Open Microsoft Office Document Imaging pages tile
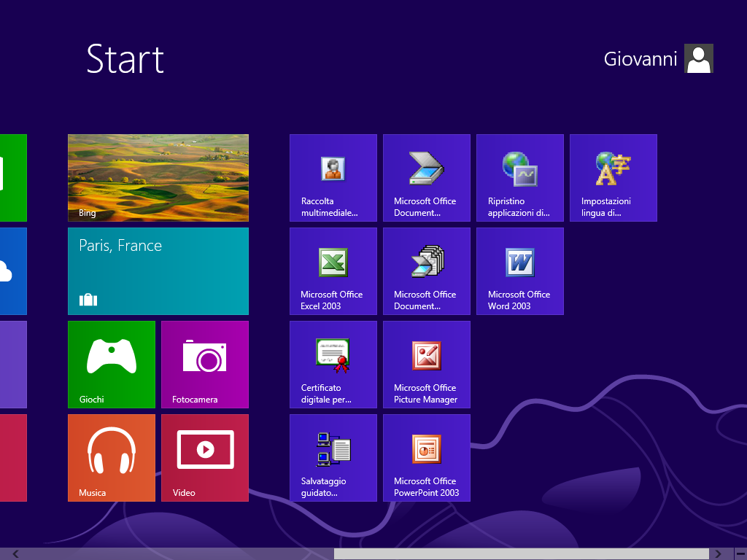The height and width of the screenshot is (560, 747). [x=427, y=271]
